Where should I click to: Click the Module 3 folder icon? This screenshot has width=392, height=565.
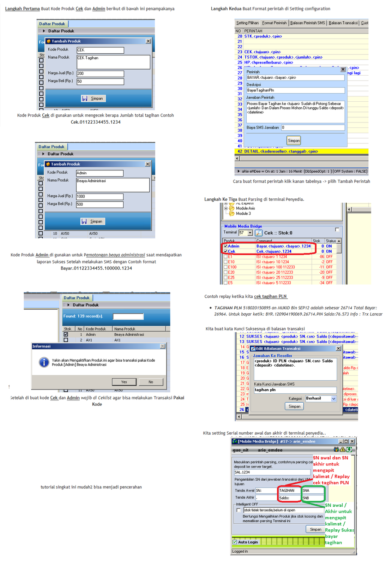232,214
